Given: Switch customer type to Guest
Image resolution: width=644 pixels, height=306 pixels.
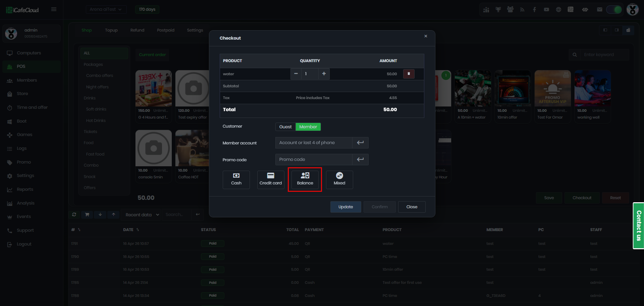Looking at the screenshot, I should click(x=285, y=127).
